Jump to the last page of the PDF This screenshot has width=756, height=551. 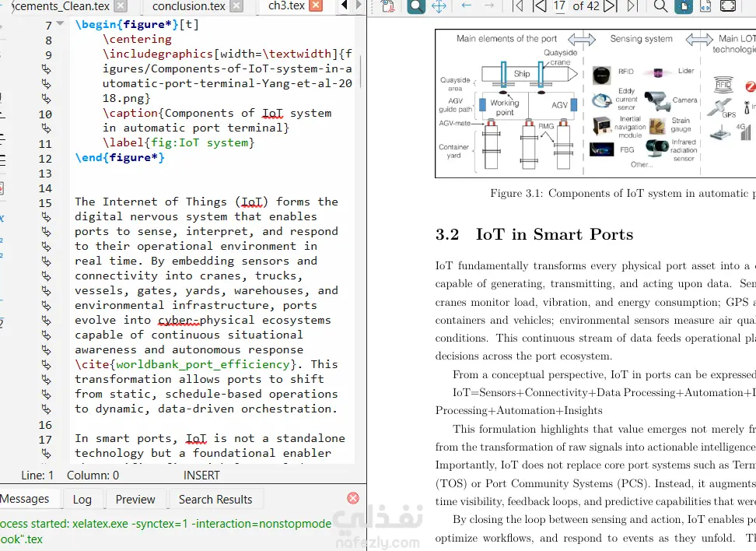click(632, 5)
